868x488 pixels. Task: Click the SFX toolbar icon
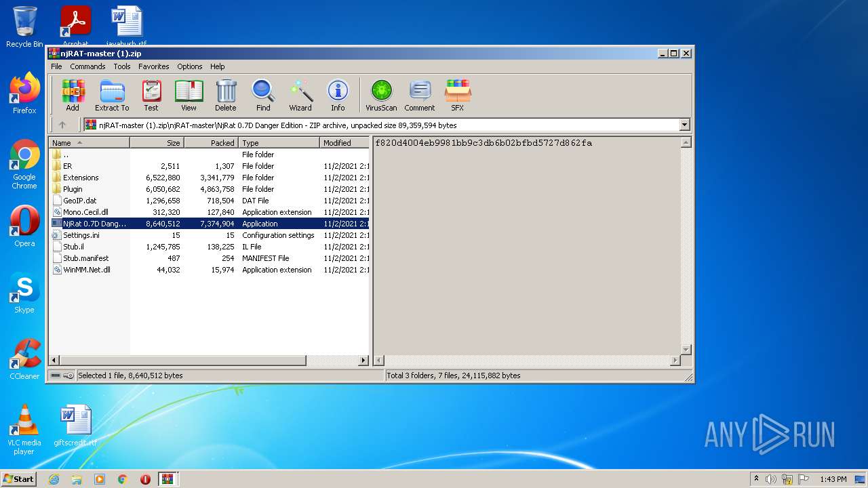pos(458,95)
